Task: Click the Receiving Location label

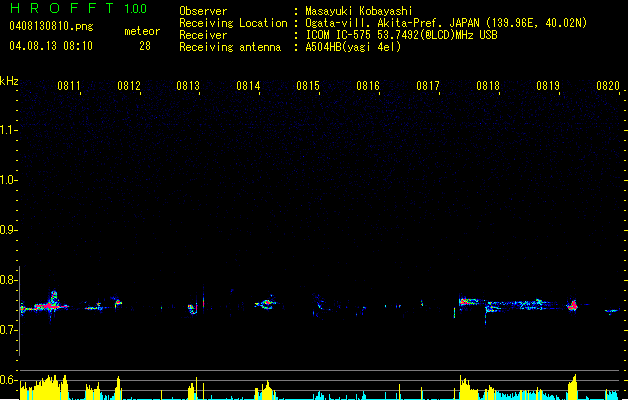Action: 233,23
